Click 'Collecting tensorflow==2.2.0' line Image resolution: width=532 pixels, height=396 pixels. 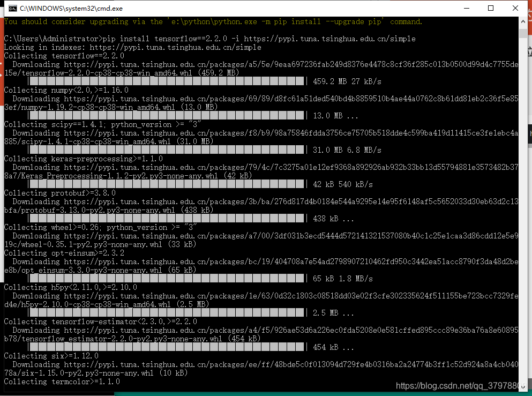[x=64, y=56]
